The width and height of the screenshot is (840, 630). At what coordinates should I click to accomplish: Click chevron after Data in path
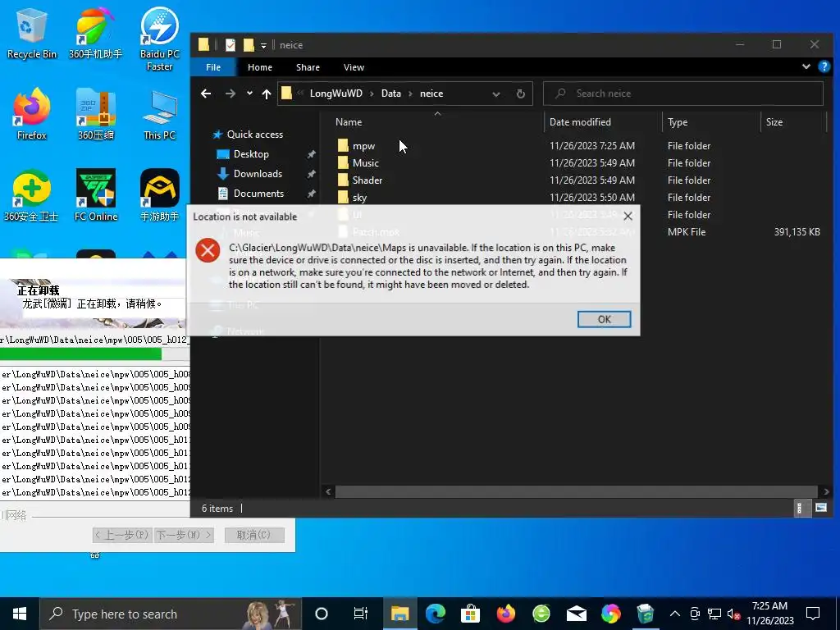tap(410, 94)
